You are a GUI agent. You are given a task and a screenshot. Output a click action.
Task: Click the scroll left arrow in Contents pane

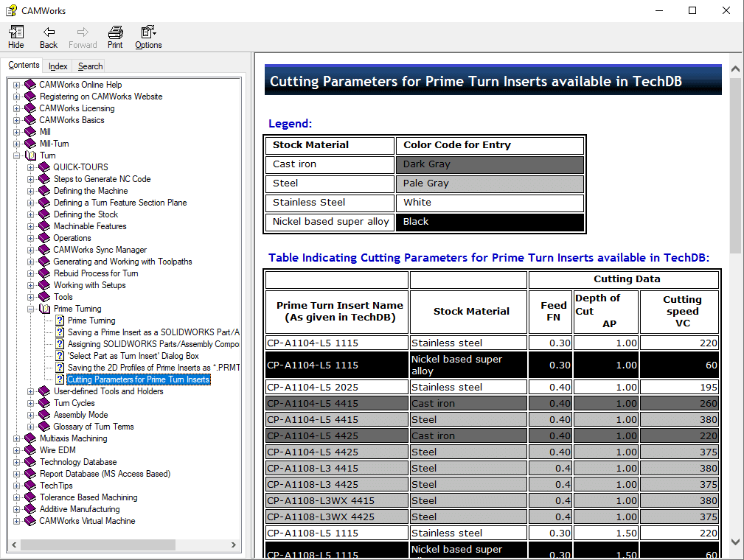[x=14, y=545]
